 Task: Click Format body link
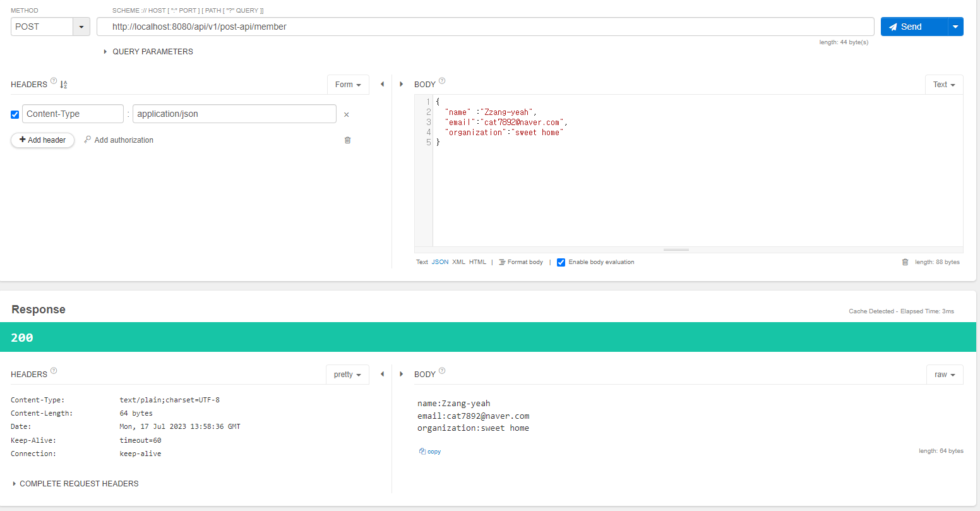[521, 262]
